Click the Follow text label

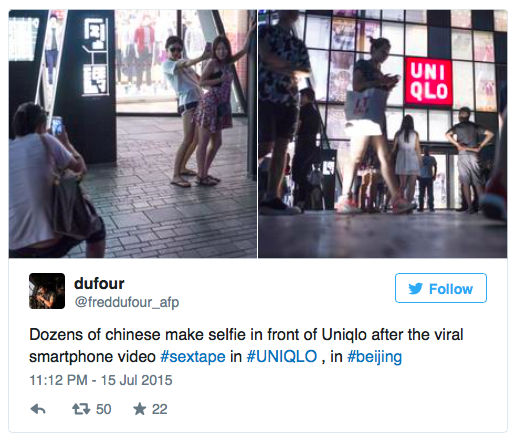click(x=451, y=289)
